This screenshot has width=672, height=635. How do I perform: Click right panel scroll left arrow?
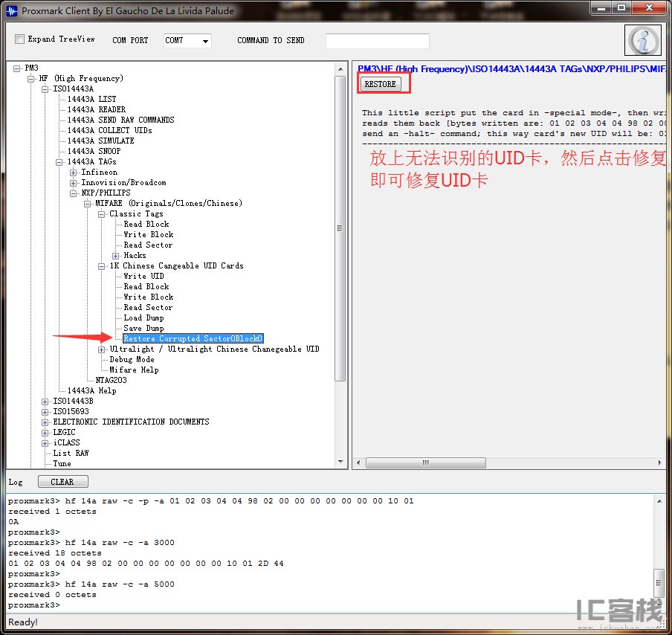(358, 462)
